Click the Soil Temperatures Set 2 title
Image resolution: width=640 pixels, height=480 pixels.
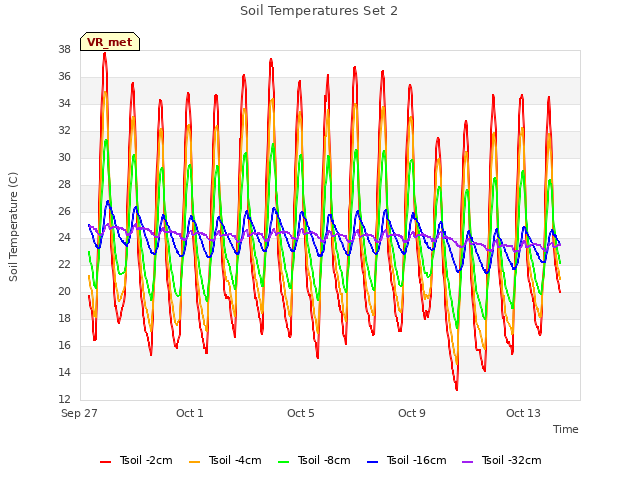click(319, 11)
